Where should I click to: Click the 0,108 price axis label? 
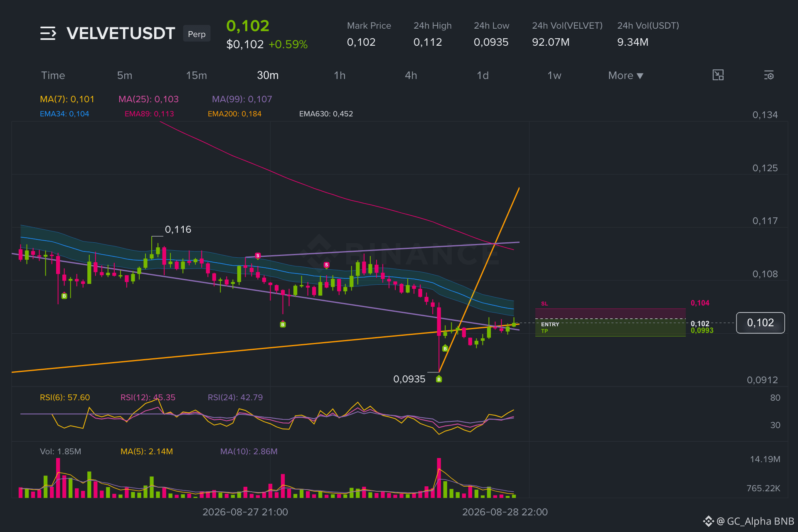click(x=765, y=274)
